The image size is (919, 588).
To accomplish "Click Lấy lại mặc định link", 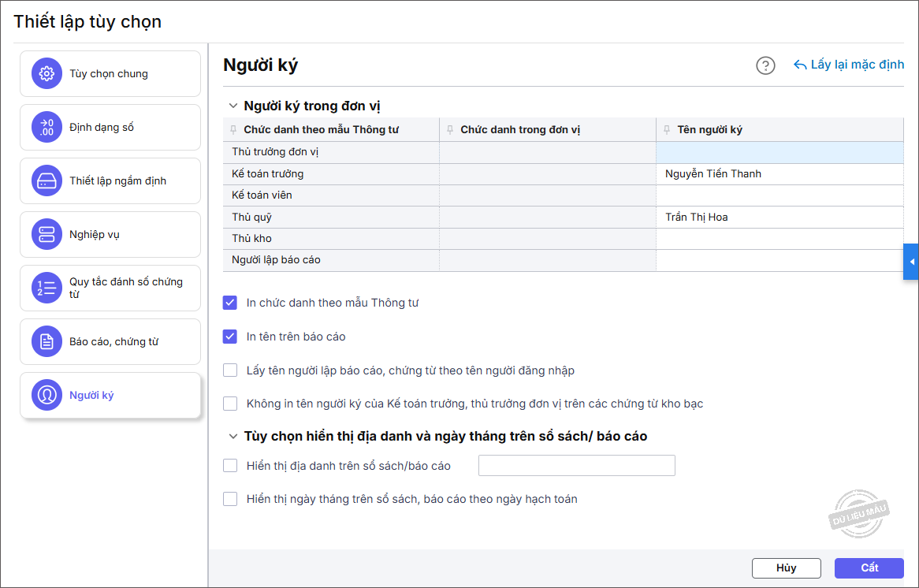I will pyautogui.click(x=849, y=65).
